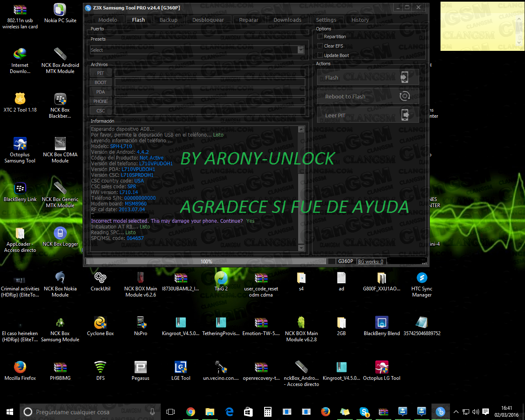Click the Leer PIT button
The height and width of the screenshot is (420, 525).
[x=368, y=115]
